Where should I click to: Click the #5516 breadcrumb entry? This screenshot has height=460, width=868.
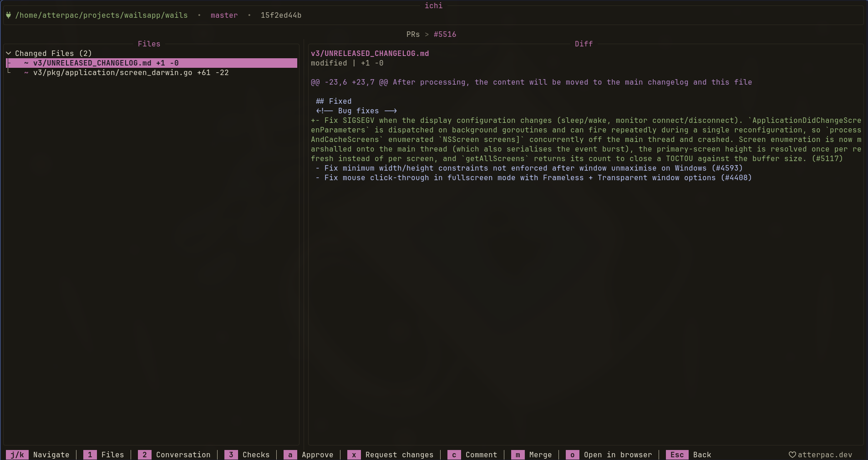pos(445,34)
